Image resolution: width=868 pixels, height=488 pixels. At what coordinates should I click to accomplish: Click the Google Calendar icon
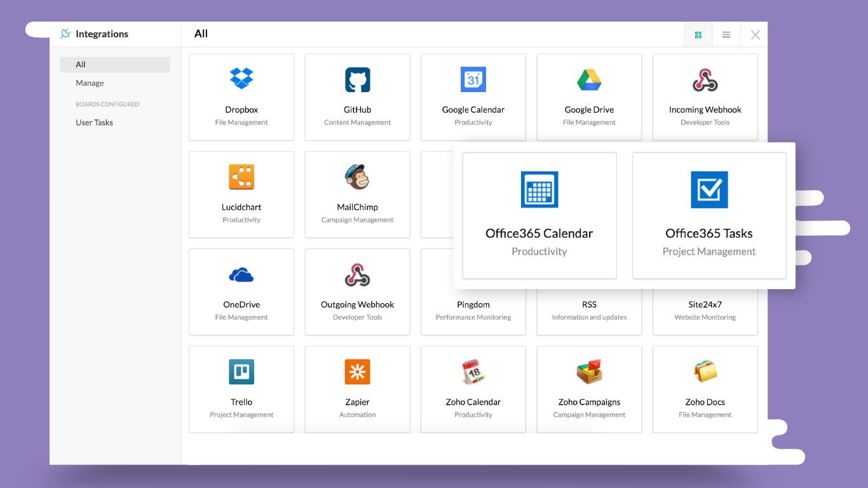[x=473, y=79]
